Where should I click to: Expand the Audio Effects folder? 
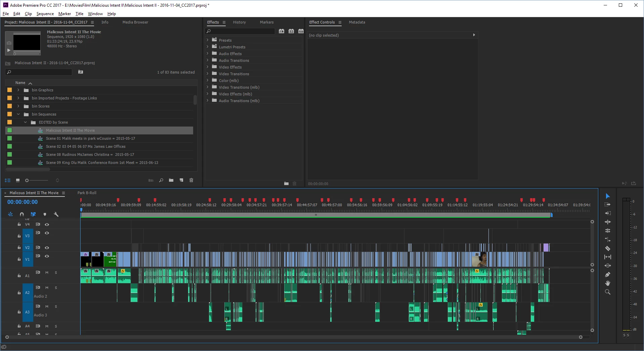pos(208,53)
